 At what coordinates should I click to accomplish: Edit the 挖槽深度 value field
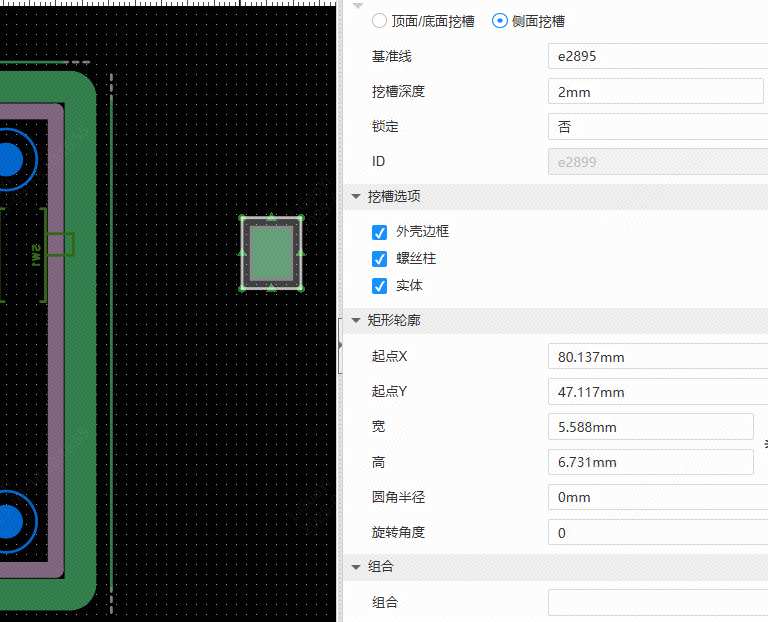[657, 92]
